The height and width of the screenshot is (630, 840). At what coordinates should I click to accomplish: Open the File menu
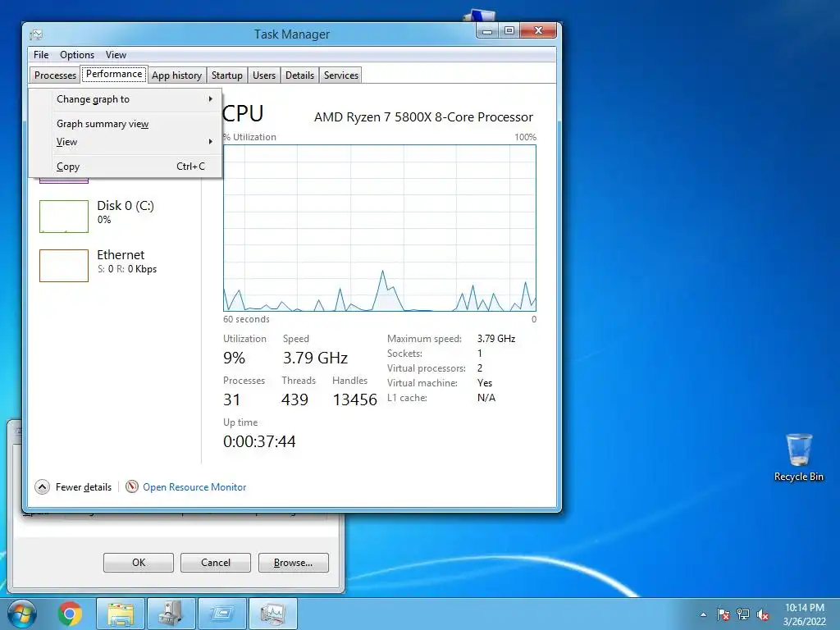41,55
